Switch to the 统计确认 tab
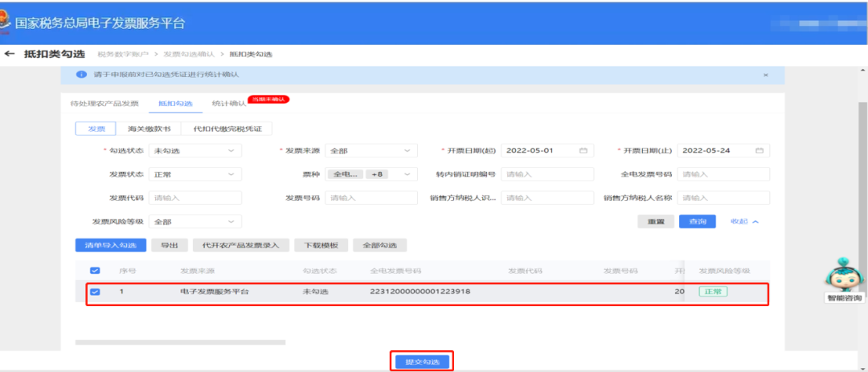868x372 pixels. [229, 104]
